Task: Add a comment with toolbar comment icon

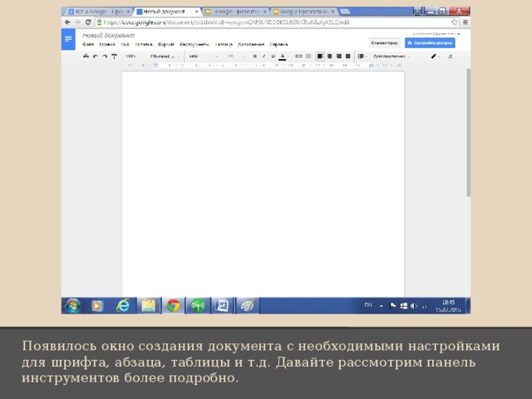Action: tap(308, 57)
